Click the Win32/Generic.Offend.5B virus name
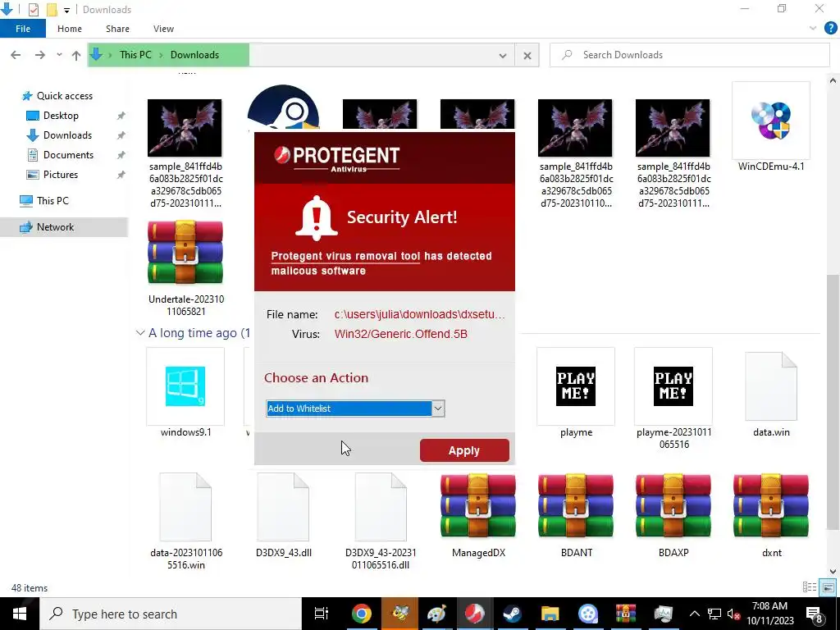This screenshot has width=840, height=630. tap(400, 334)
